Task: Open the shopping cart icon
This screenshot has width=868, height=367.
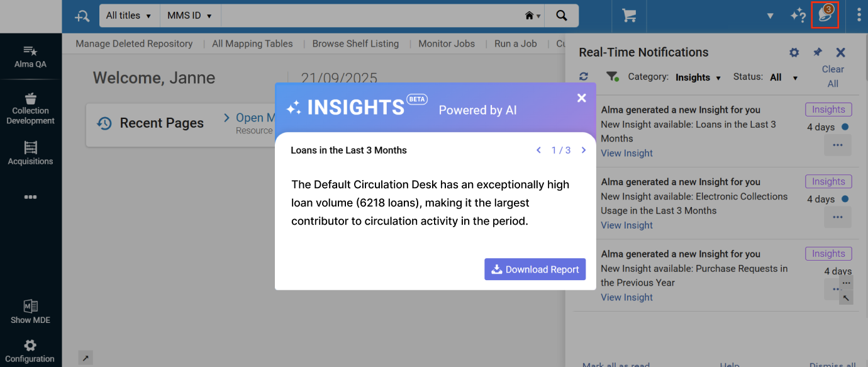Action: [x=629, y=16]
